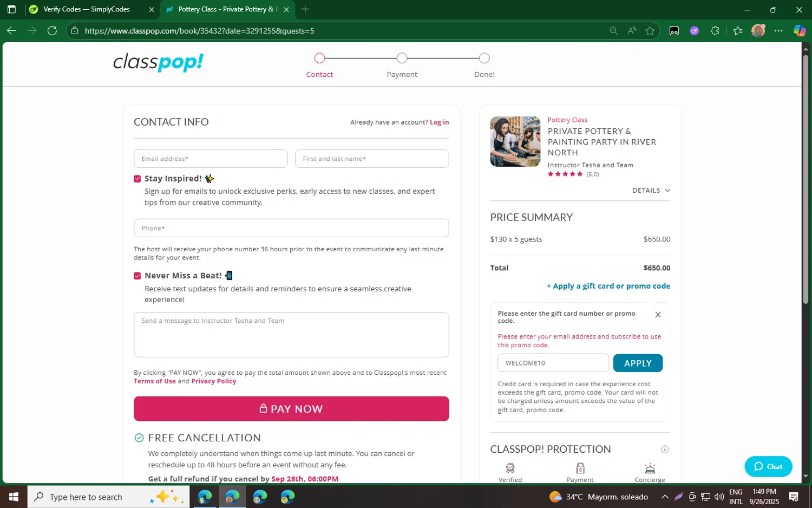
Task: Open the browser extensions puzzle icon
Action: (x=715, y=31)
